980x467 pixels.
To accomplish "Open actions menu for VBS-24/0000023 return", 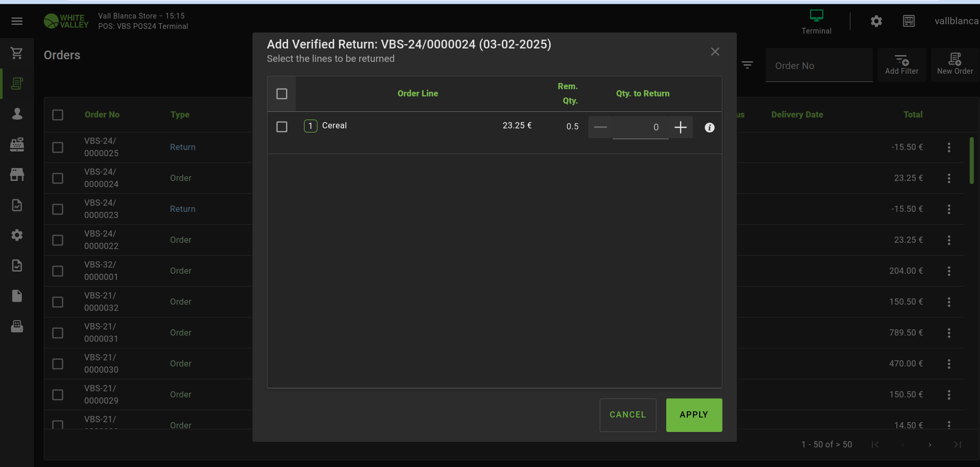I will pyautogui.click(x=949, y=209).
